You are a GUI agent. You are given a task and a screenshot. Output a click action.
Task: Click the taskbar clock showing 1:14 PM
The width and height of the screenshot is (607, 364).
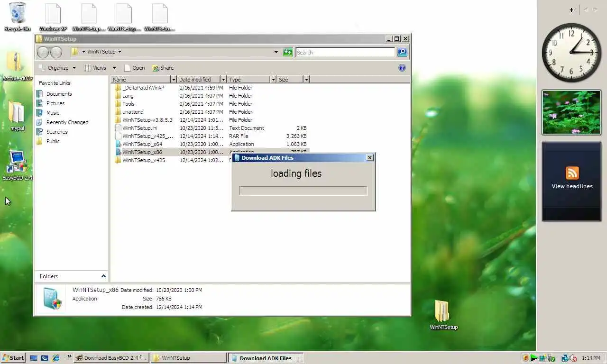click(x=590, y=358)
